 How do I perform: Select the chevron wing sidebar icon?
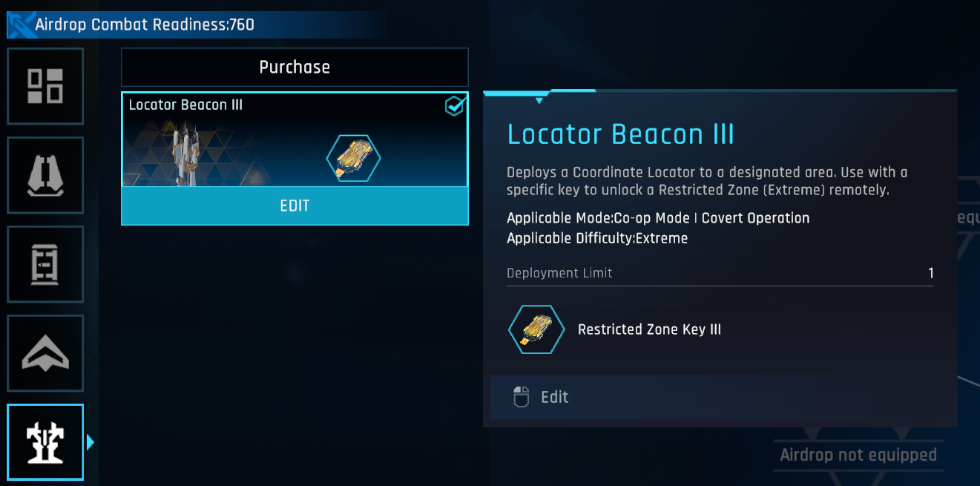[x=45, y=353]
